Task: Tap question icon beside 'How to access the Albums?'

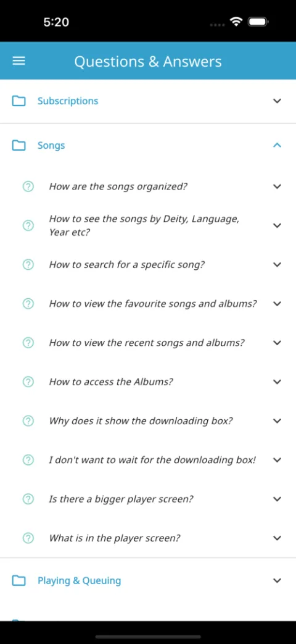Action: coord(28,382)
